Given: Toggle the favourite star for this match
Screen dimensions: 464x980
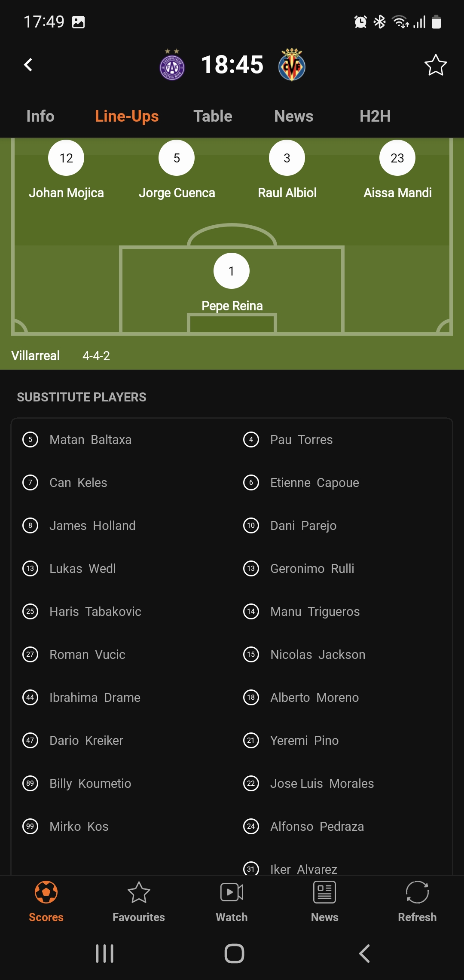Looking at the screenshot, I should (x=436, y=65).
